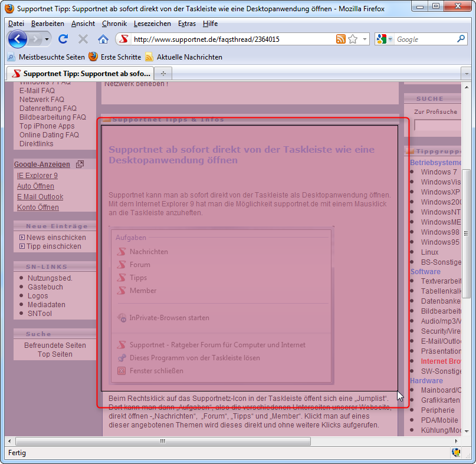Open the Befreundete Seiten link
476x464 pixels.
pyautogui.click(x=55, y=345)
